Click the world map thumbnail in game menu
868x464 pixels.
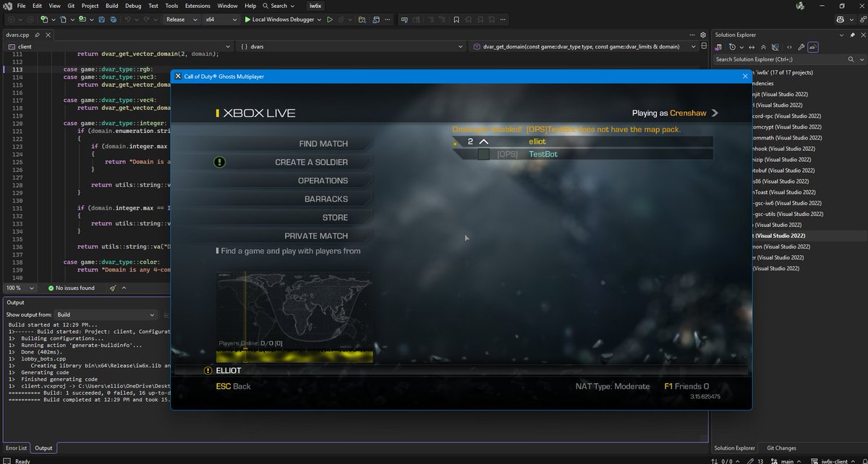click(x=294, y=317)
